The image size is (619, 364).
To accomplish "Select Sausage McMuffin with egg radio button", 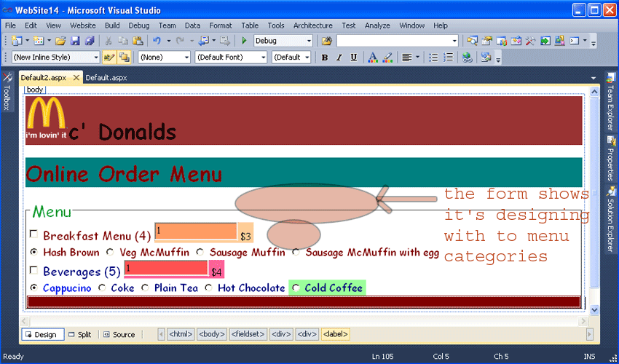I will (x=296, y=252).
